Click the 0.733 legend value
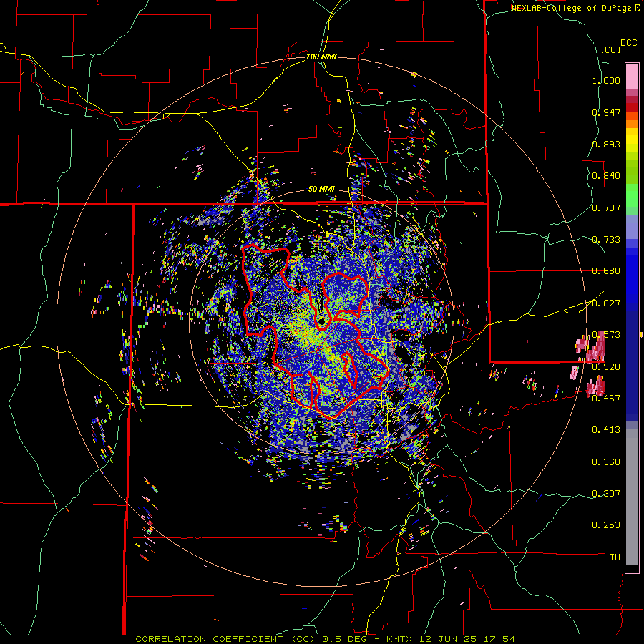644x644 pixels. [606, 240]
